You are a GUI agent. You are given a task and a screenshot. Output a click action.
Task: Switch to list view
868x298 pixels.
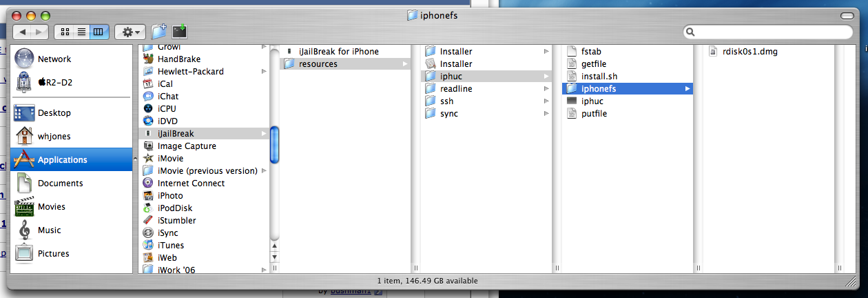(x=81, y=32)
